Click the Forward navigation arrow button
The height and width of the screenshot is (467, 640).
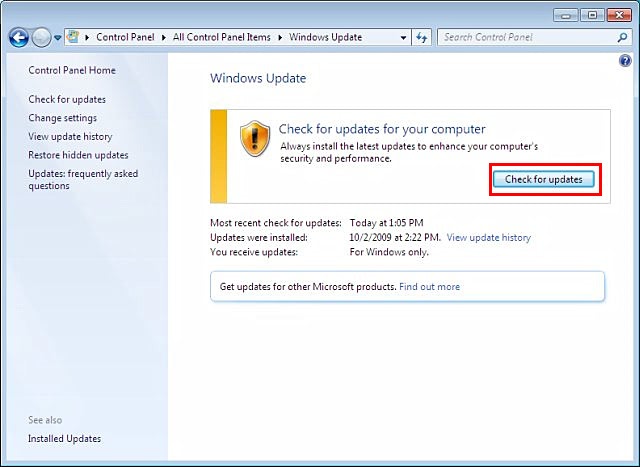click(x=41, y=38)
